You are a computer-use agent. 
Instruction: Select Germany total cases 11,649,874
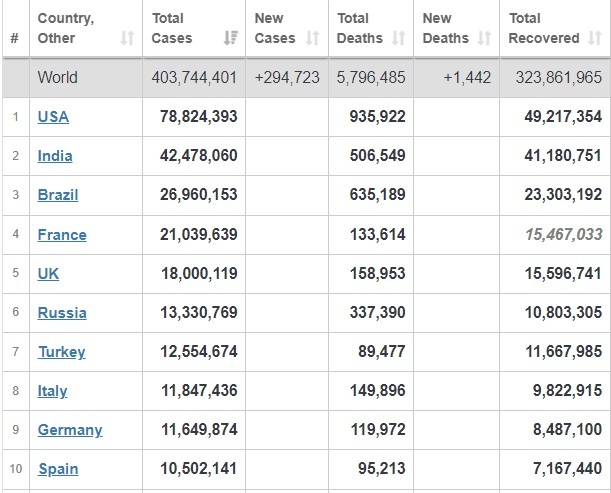(x=199, y=429)
